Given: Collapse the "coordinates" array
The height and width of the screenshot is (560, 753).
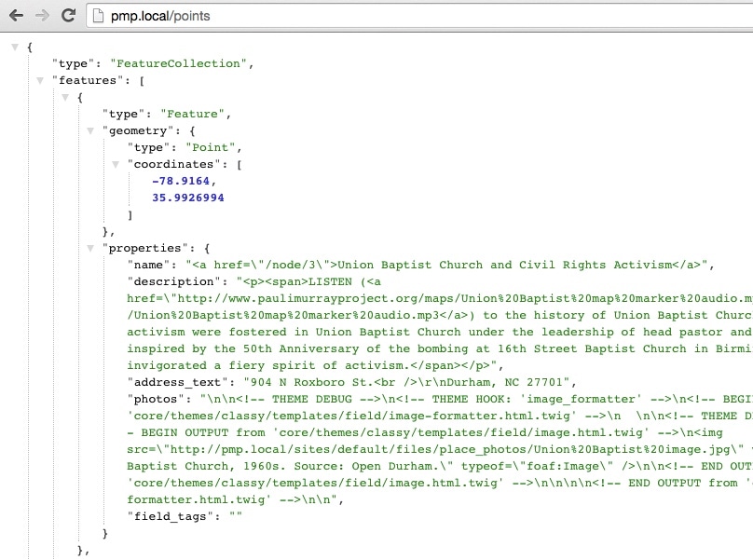Looking at the screenshot, I should tap(116, 165).
